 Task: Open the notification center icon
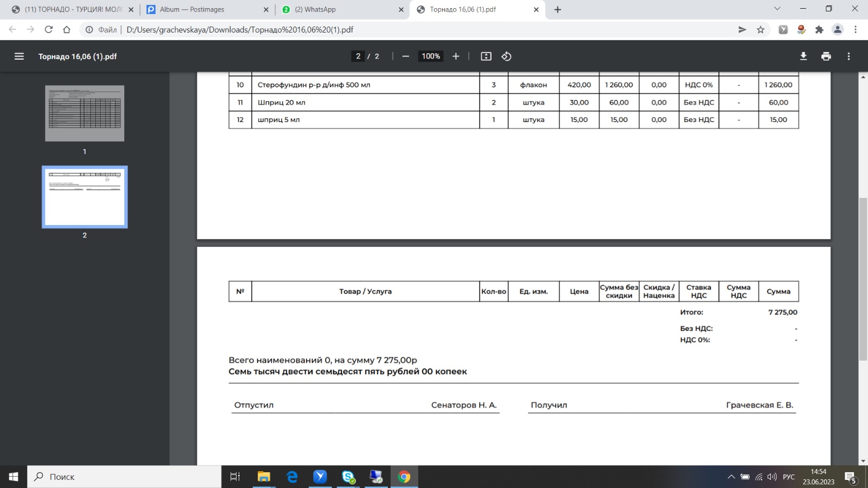click(851, 478)
